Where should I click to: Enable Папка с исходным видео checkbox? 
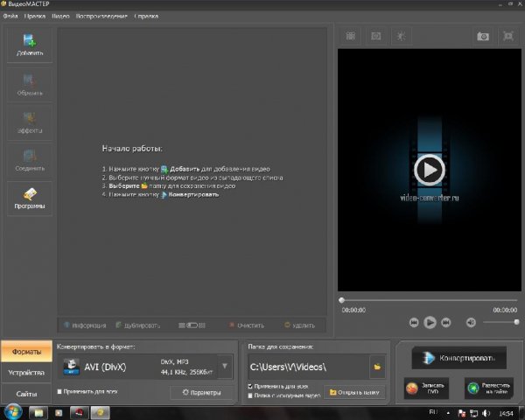click(x=250, y=395)
